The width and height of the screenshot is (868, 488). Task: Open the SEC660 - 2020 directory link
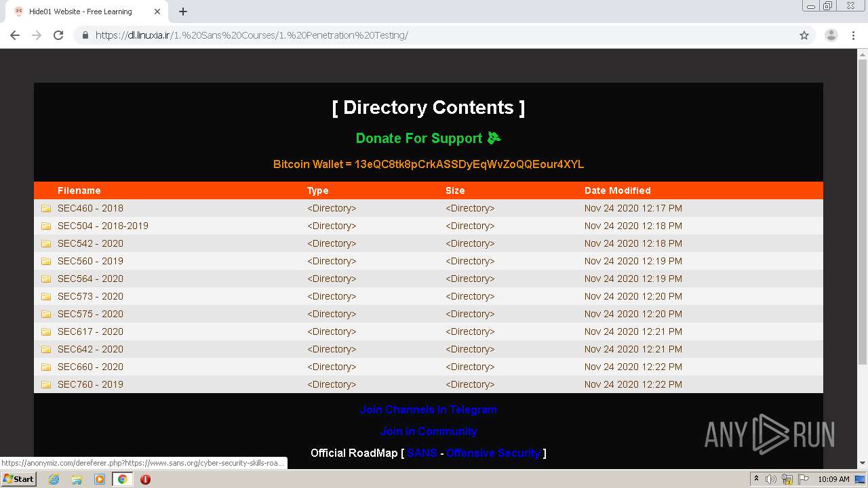[x=90, y=367]
